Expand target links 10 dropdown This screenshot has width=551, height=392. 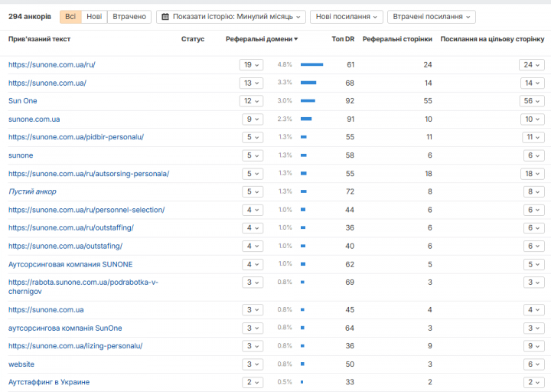click(533, 119)
